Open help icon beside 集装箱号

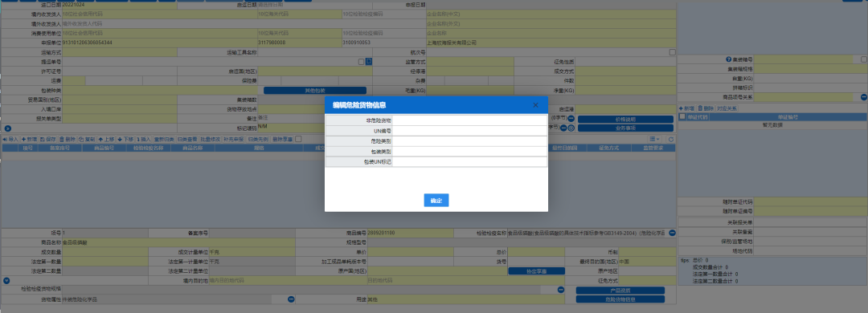click(x=729, y=59)
